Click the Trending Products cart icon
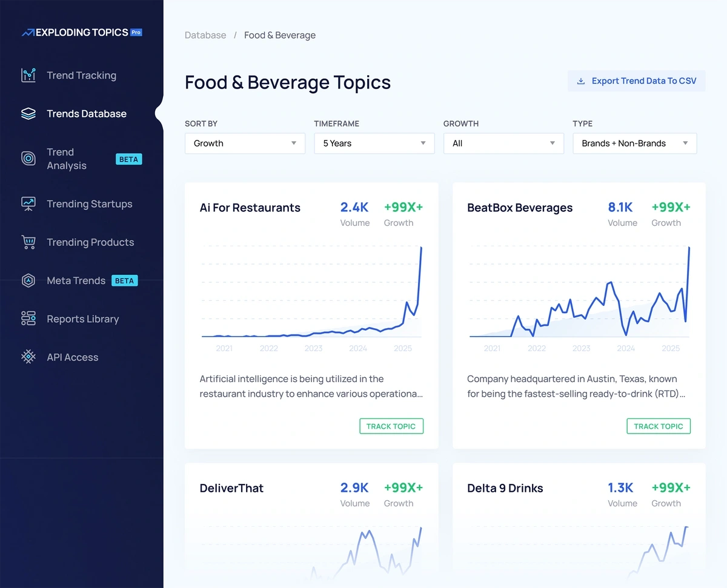This screenshot has height=588, width=727. 28,242
